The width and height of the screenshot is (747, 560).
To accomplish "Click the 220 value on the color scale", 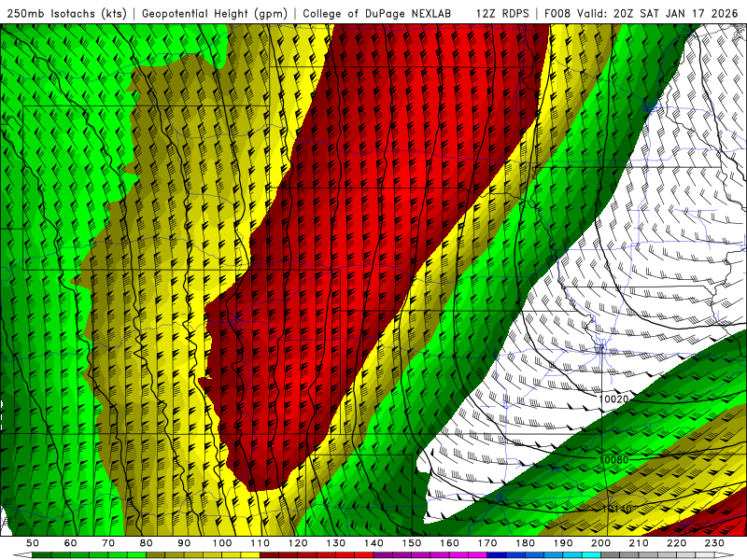I will click(676, 543).
